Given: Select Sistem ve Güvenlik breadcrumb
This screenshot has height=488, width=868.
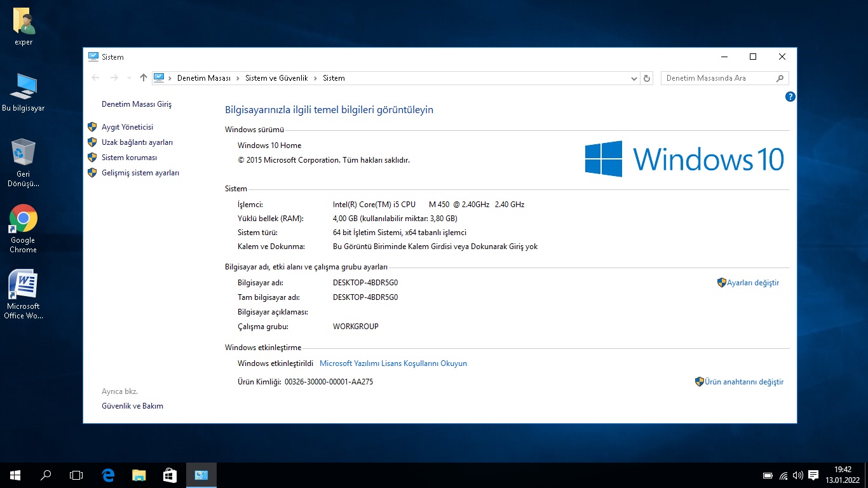Looking at the screenshot, I should 276,78.
